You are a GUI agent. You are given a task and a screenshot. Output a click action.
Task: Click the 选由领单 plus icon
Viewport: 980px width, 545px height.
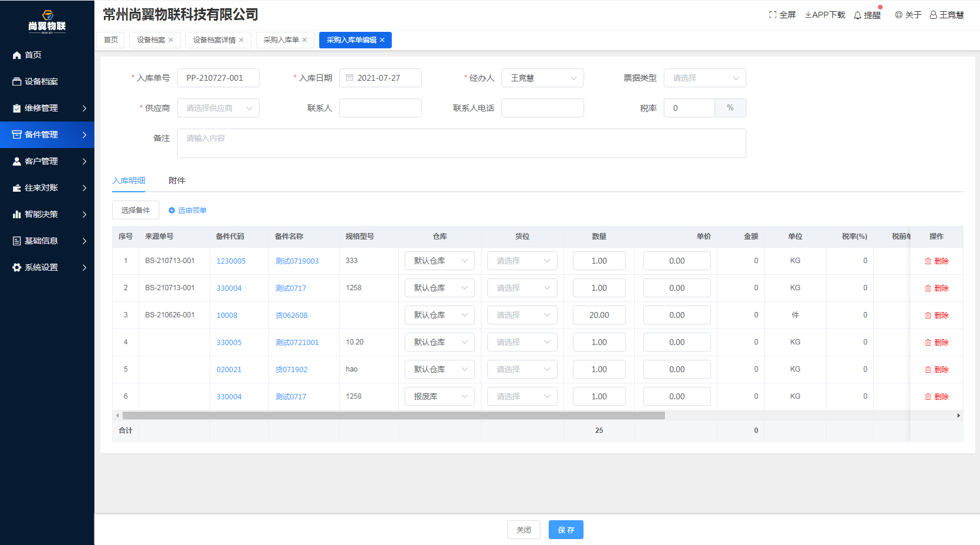coord(172,210)
